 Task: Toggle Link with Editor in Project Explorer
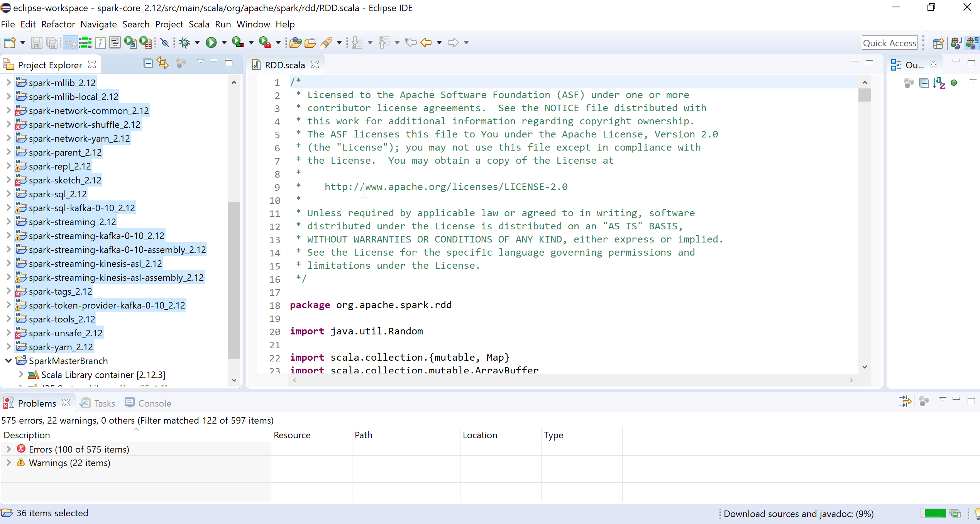pyautogui.click(x=162, y=63)
